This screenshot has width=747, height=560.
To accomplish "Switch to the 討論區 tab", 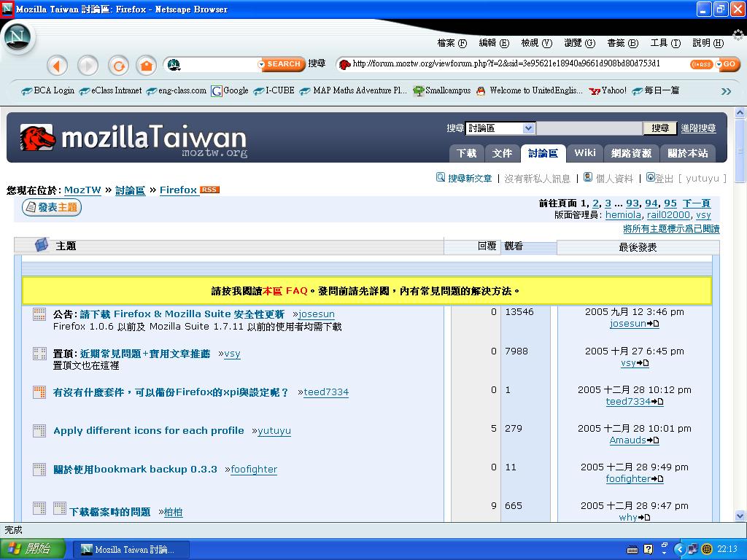I will point(543,153).
